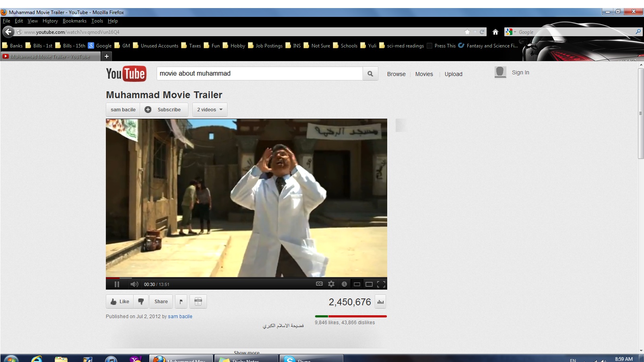This screenshot has height=362, width=644.
Task: Toggle the large player size
Action: point(369,284)
